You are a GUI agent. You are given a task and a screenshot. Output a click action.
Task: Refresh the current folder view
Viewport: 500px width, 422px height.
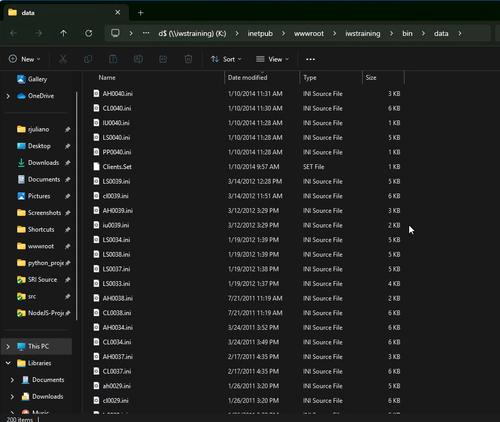click(x=88, y=33)
